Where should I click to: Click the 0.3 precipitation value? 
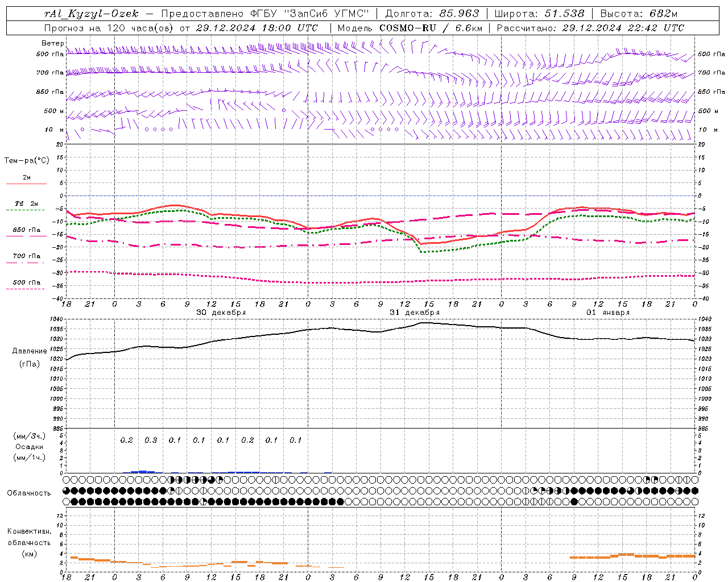[151, 440]
